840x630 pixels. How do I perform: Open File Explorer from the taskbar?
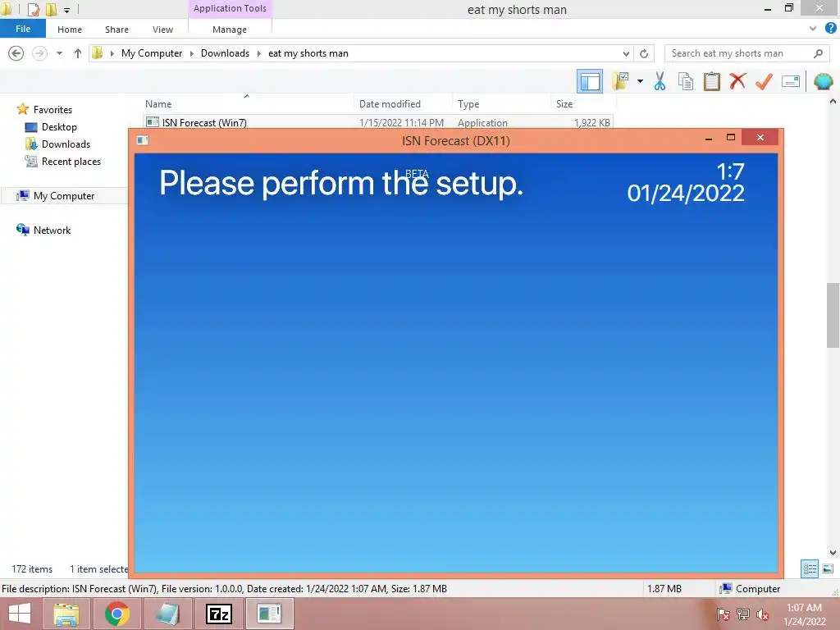[x=66, y=614]
